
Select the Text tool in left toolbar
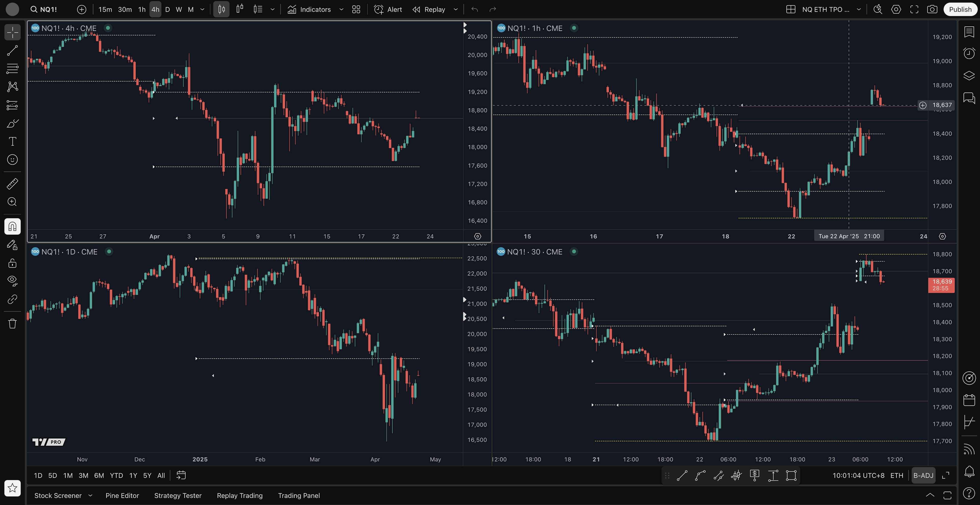[x=12, y=141]
